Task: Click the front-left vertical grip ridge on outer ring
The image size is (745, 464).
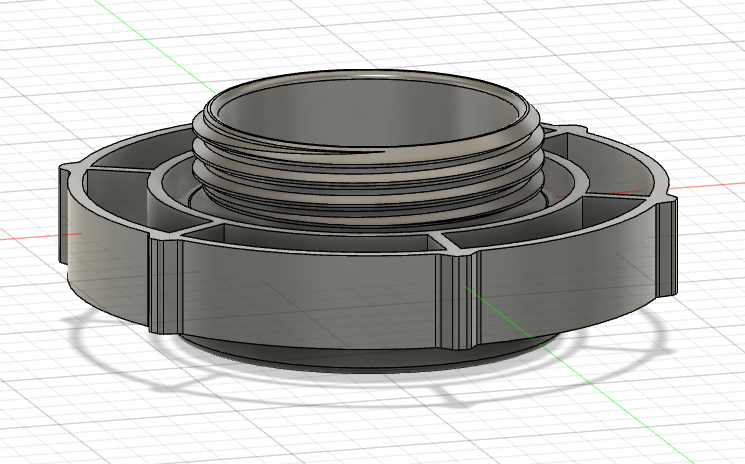Action: (x=164, y=284)
